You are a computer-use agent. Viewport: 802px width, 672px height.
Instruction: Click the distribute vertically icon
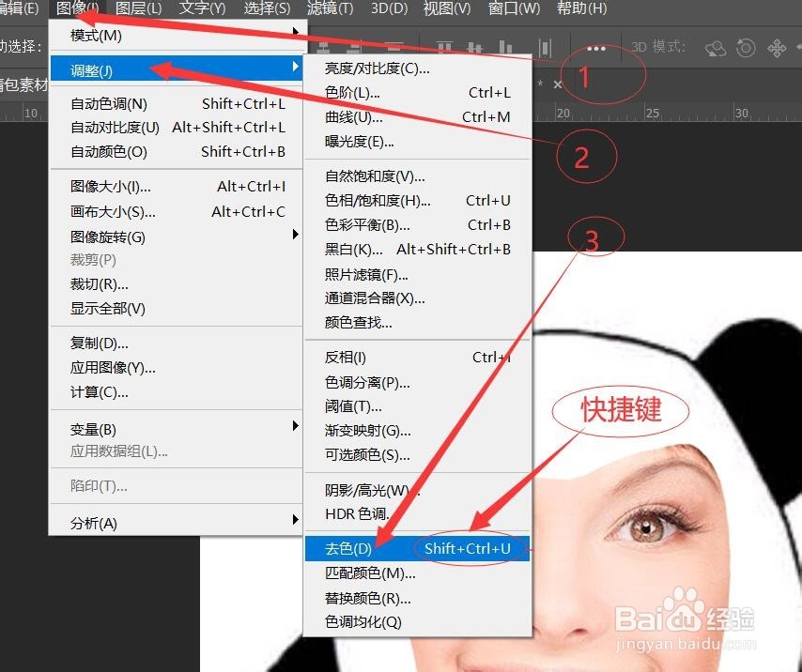coord(546,47)
